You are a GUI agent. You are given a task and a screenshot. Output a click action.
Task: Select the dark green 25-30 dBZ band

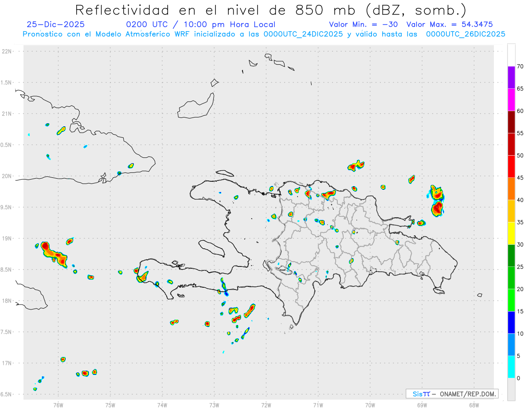[x=511, y=256]
